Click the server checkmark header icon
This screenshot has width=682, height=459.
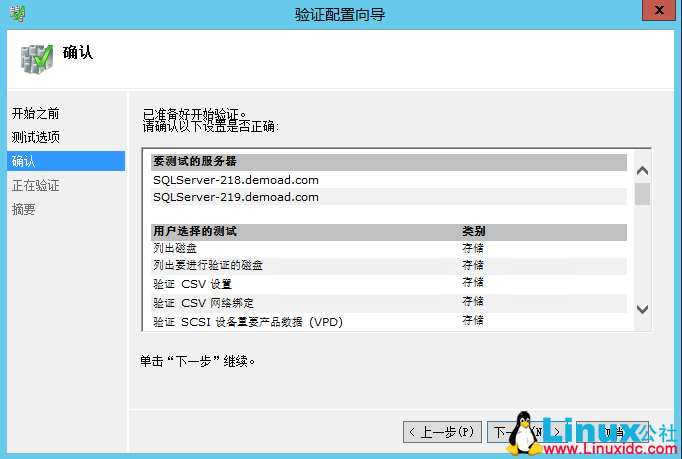click(x=37, y=59)
